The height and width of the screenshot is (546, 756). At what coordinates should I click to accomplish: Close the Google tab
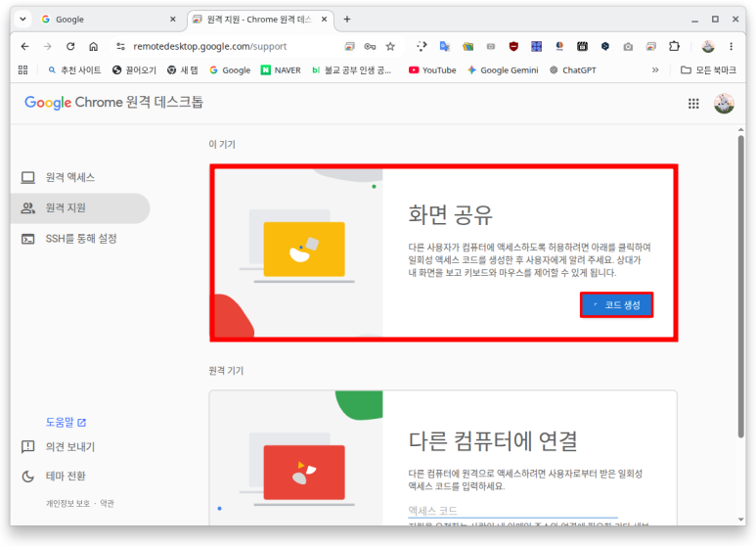[172, 20]
